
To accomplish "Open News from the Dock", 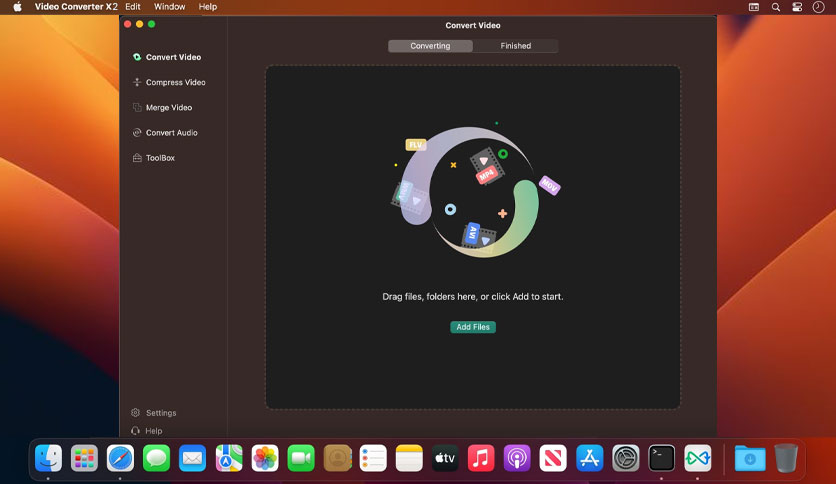I will 553,458.
